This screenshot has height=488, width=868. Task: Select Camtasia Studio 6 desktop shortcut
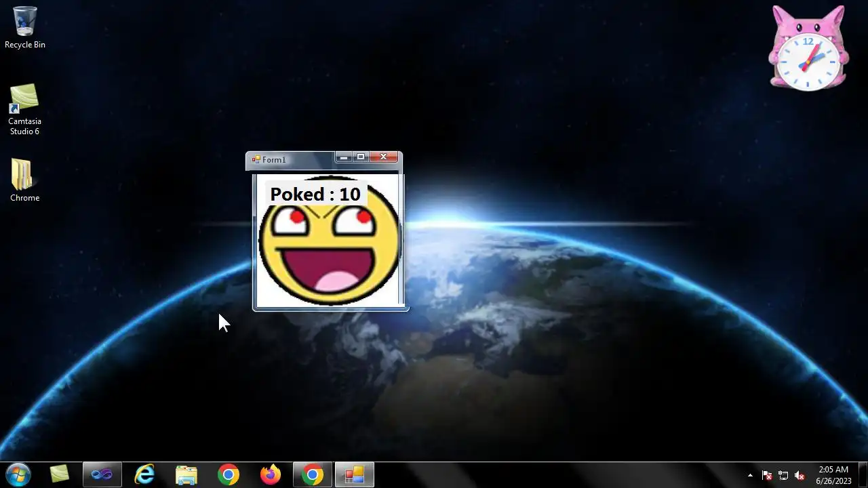[x=24, y=109]
